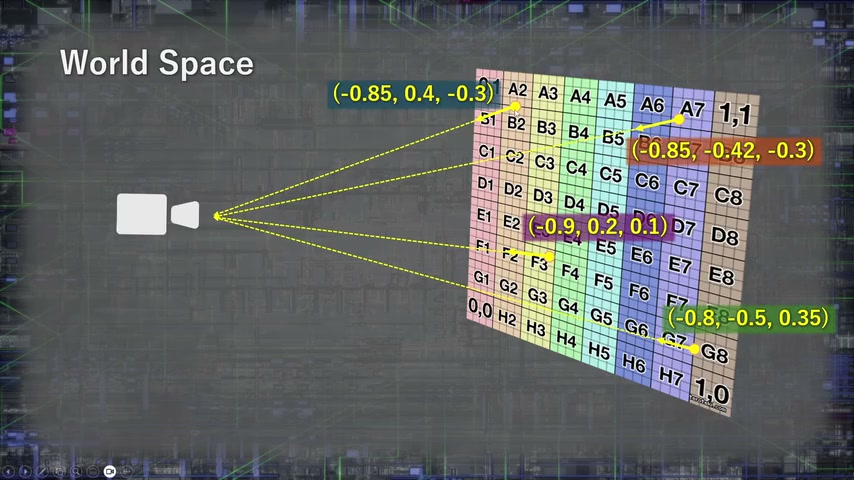Click the 0,0 corner cell
This screenshot has width=854, height=480.
(x=480, y=309)
